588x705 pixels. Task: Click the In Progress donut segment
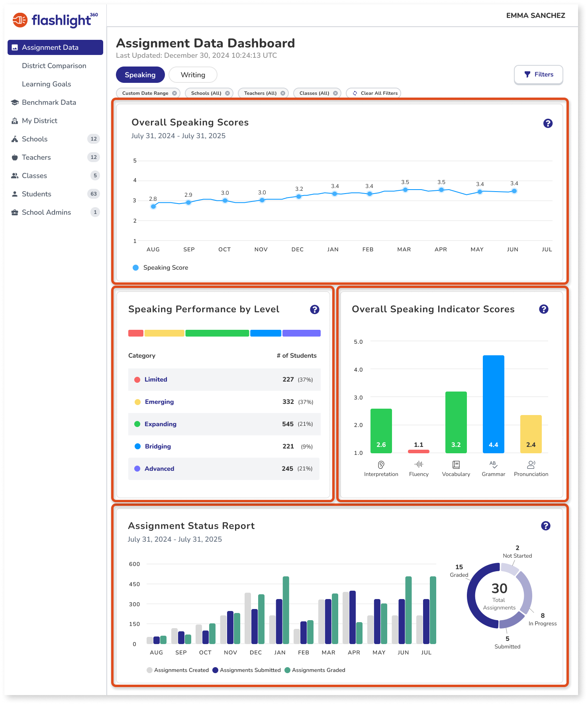pos(527,593)
